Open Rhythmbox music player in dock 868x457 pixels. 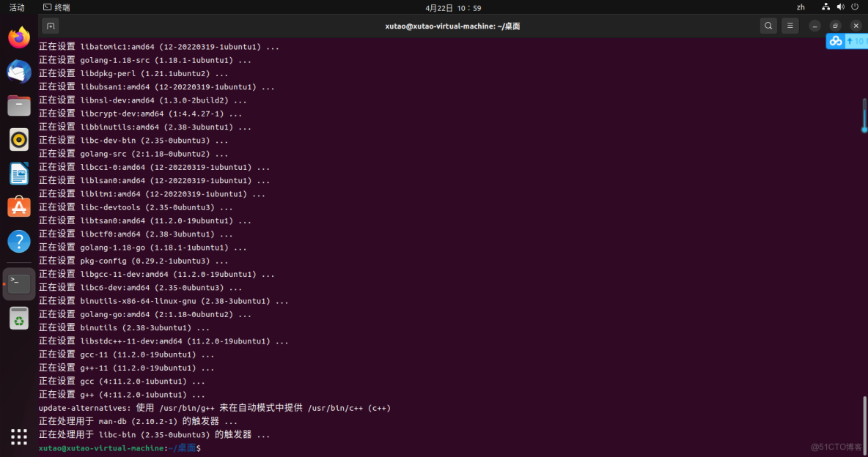pos(19,140)
